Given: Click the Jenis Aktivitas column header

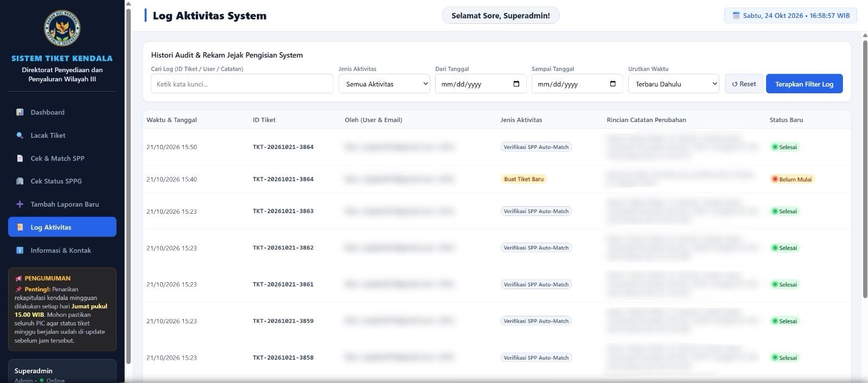Looking at the screenshot, I should [521, 120].
